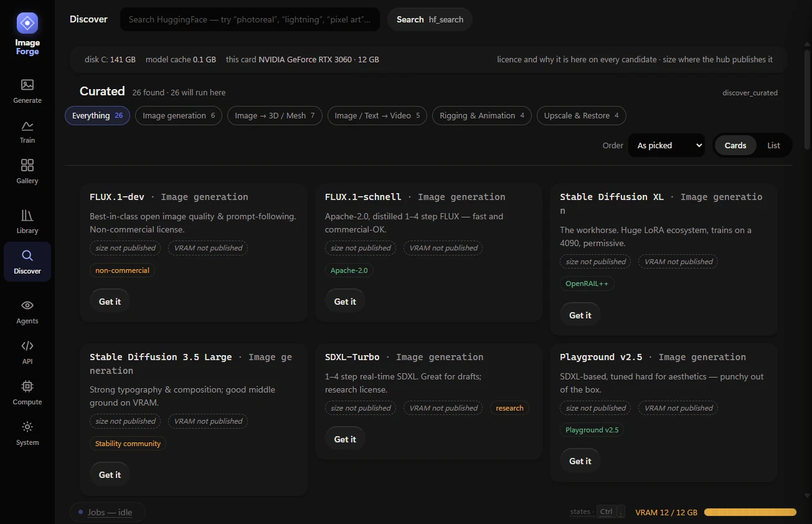Filter by Upscale & Restore category
Screen dimensions: 812x524
582,115
